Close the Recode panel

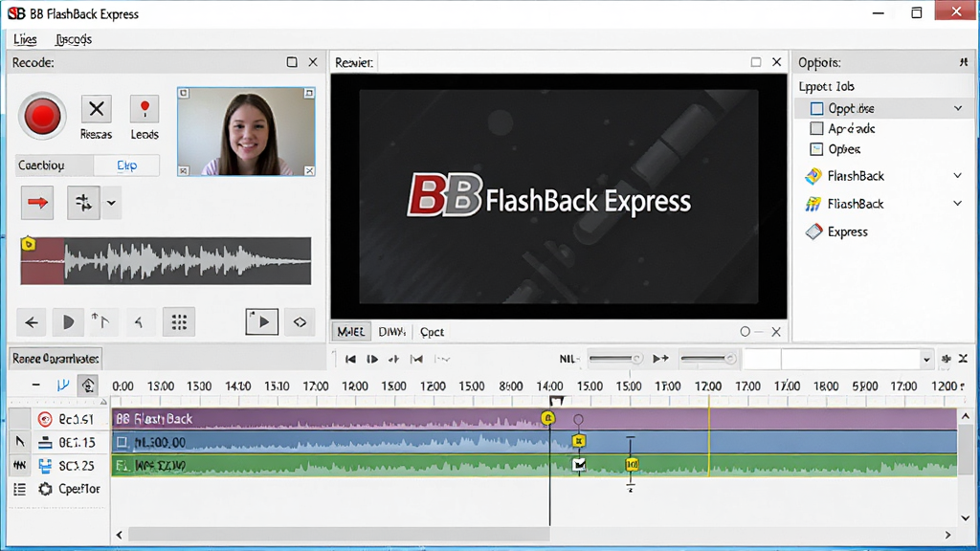pyautogui.click(x=313, y=62)
